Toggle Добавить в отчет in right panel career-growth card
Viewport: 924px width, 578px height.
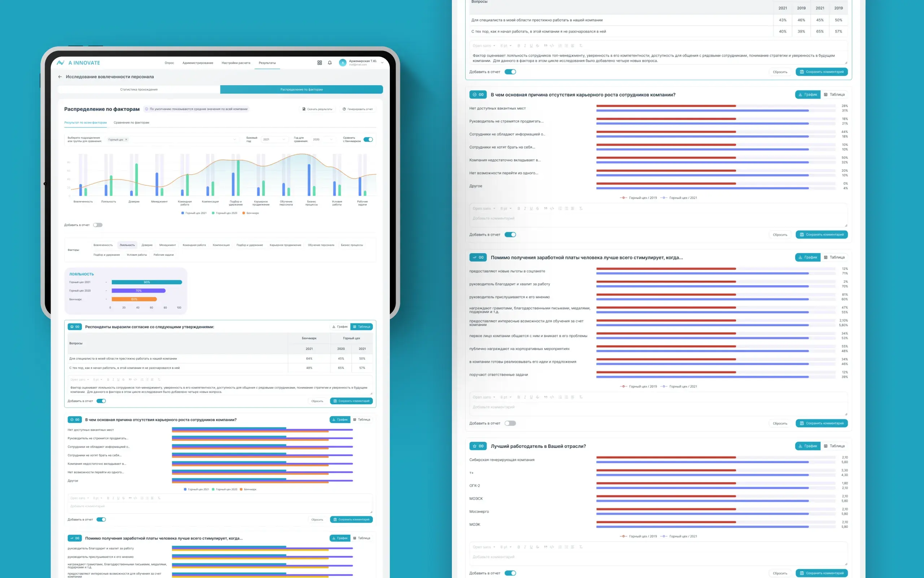tap(510, 235)
